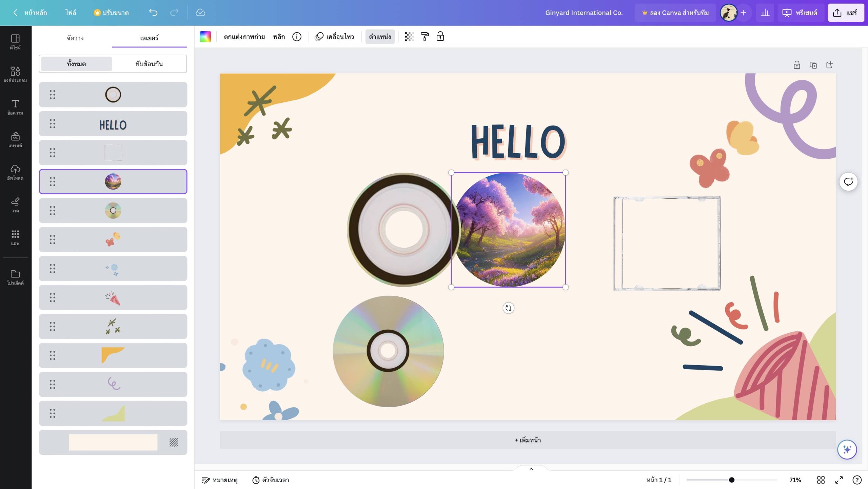
Task: Click the transparency checkerboard icon
Action: [409, 37]
